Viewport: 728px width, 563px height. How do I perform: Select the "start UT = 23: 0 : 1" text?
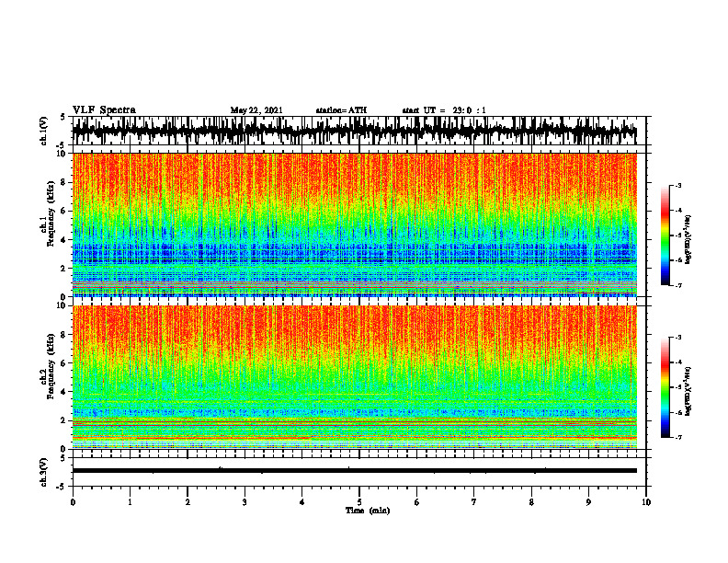444,110
